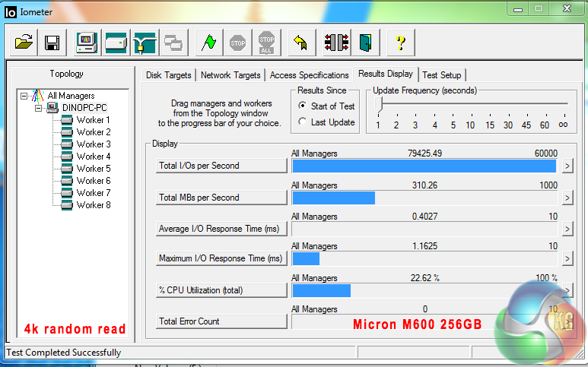Click Test Completed Successfully status text

coord(64,353)
